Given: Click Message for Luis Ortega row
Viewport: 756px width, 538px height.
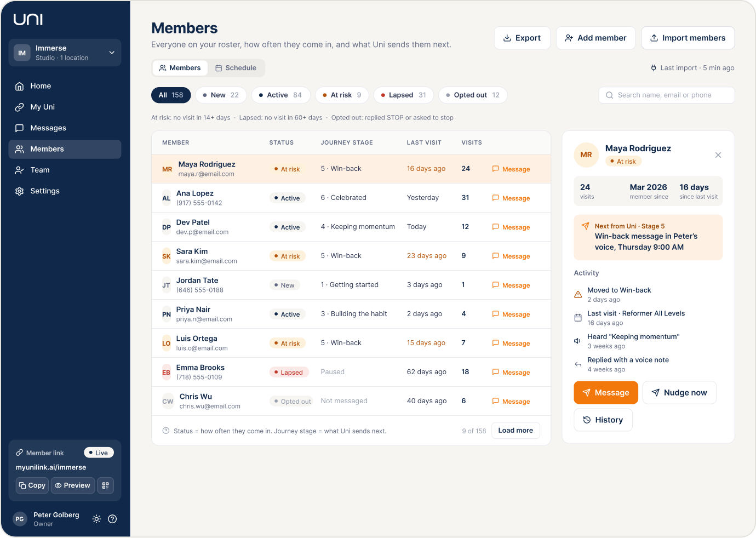Looking at the screenshot, I should (x=511, y=344).
